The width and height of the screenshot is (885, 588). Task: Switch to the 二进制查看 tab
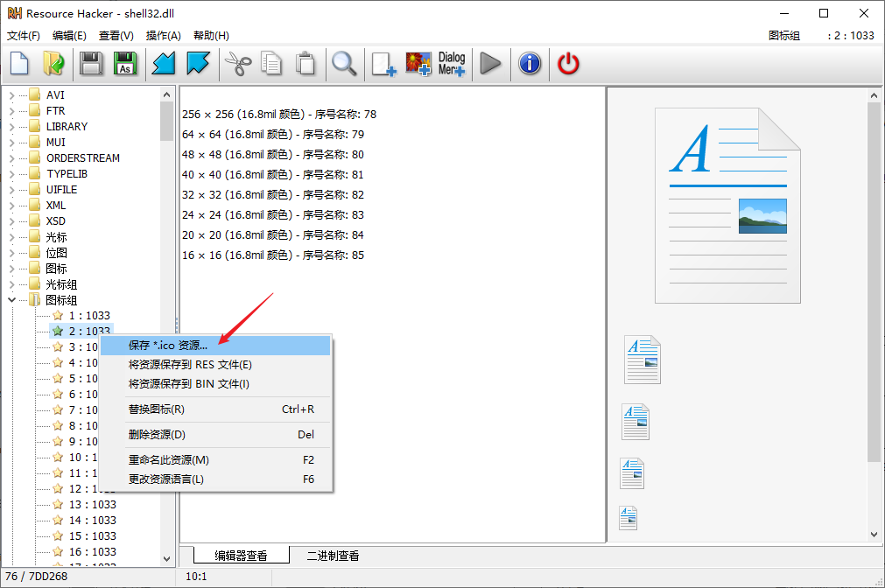tap(332, 556)
